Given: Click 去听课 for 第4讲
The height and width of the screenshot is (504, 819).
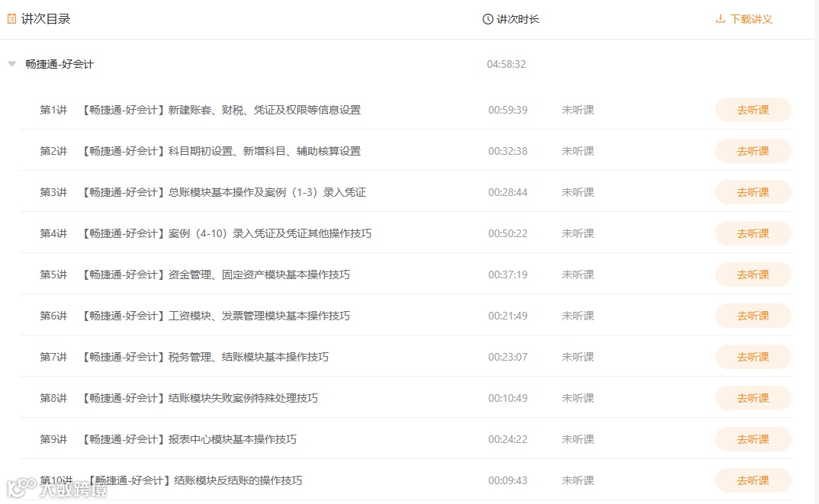Looking at the screenshot, I should [753, 233].
